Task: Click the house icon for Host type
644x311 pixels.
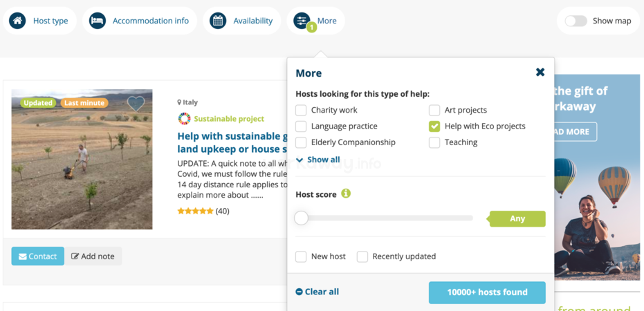Action: [x=17, y=21]
